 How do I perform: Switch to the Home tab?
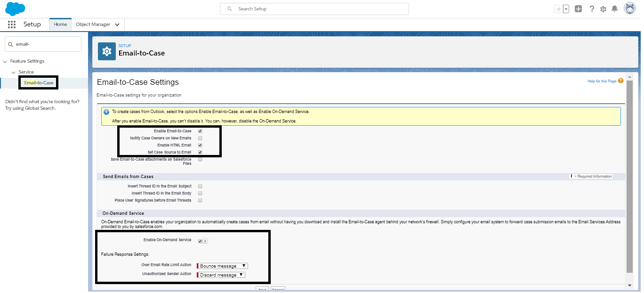[60, 24]
